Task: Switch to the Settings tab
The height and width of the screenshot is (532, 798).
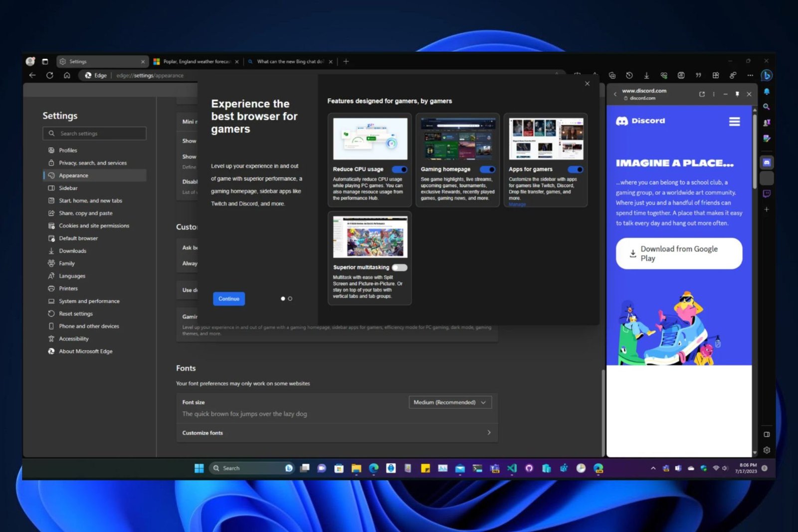Action: (102, 61)
